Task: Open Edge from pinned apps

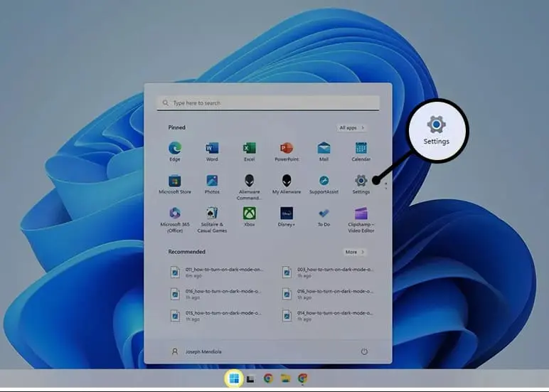Action: (175, 152)
